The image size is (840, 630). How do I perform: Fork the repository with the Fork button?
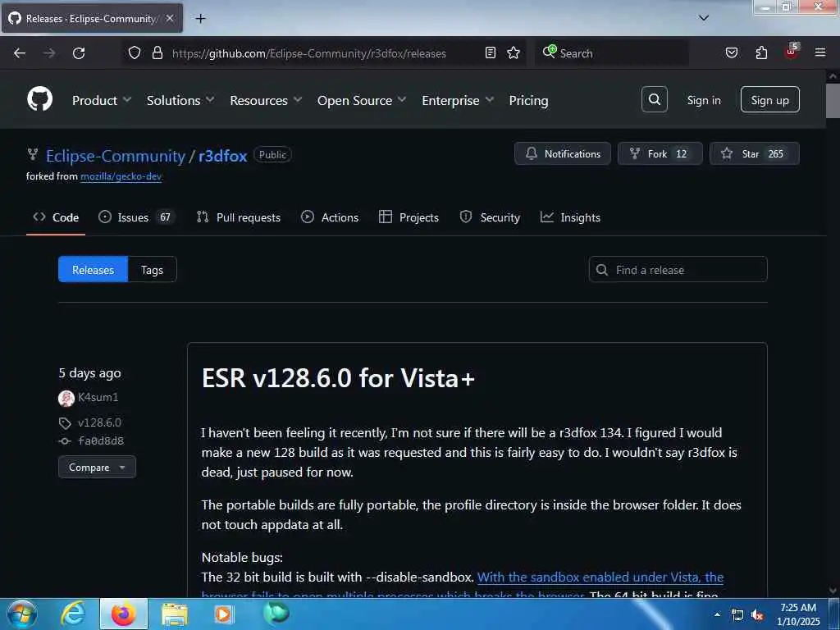(660, 153)
